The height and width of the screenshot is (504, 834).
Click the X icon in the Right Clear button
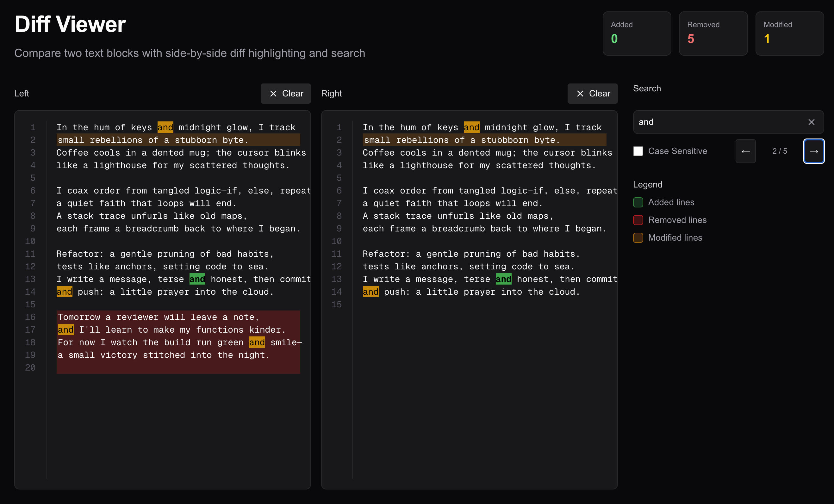[x=581, y=93]
